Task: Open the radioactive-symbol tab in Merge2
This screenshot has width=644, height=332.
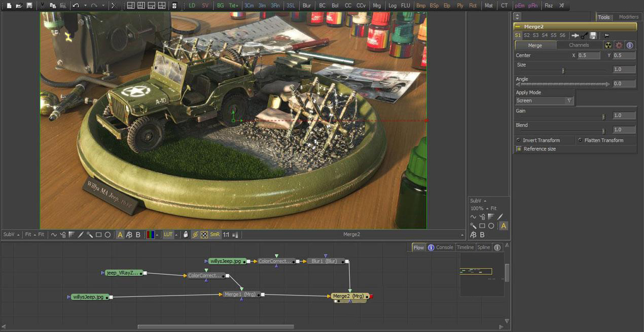Action: pos(608,45)
